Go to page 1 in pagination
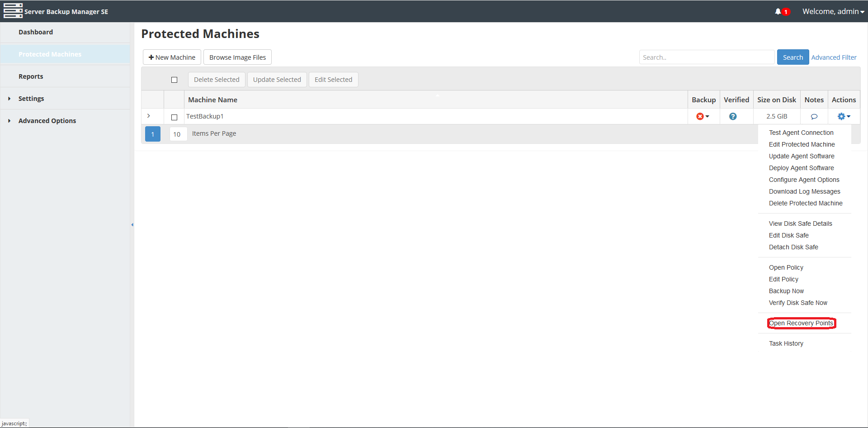The image size is (868, 428). (153, 134)
